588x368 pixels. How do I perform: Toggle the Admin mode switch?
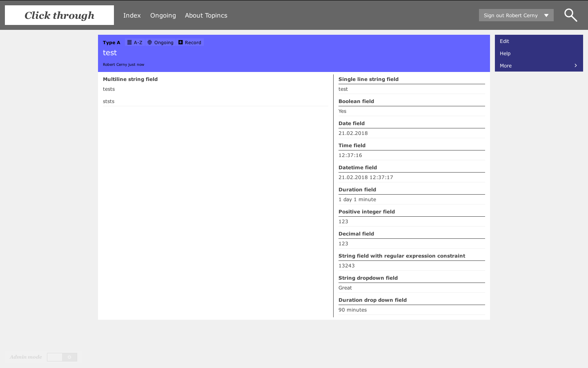62,357
